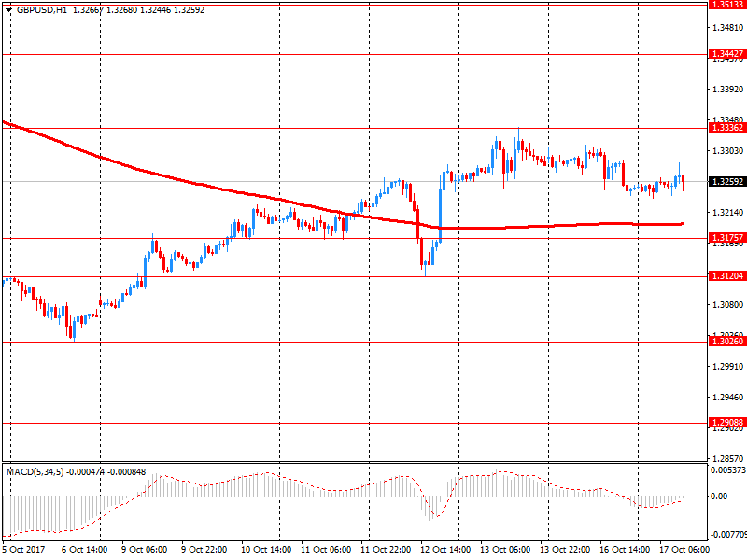Click the 1.30800 price scale value
This screenshot has width=747, height=560.
[728, 305]
